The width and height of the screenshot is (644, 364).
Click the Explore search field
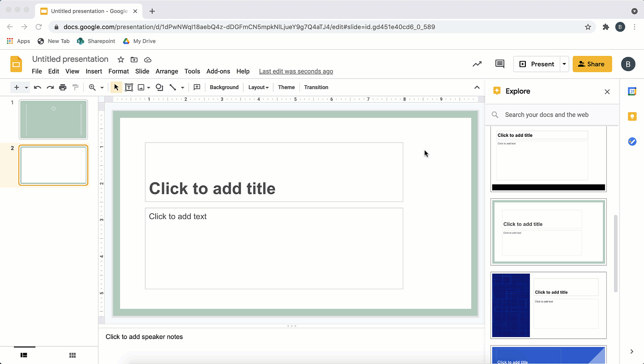(552, 115)
